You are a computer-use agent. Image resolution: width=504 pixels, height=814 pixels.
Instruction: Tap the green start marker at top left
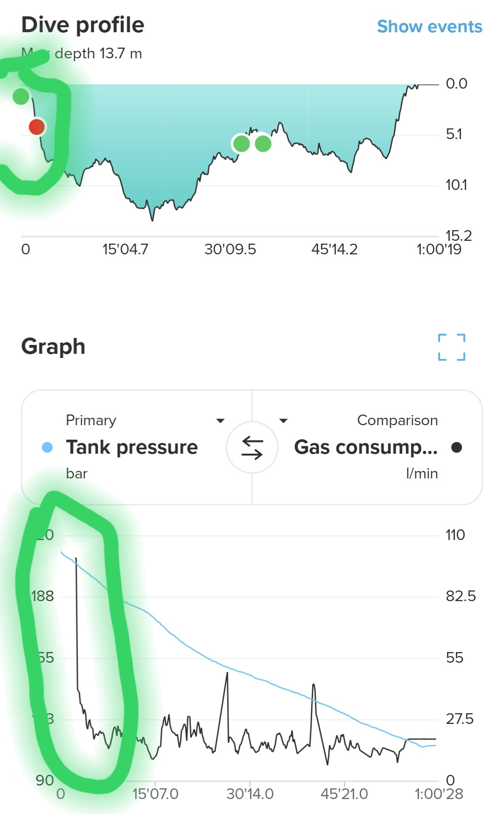coord(21,97)
